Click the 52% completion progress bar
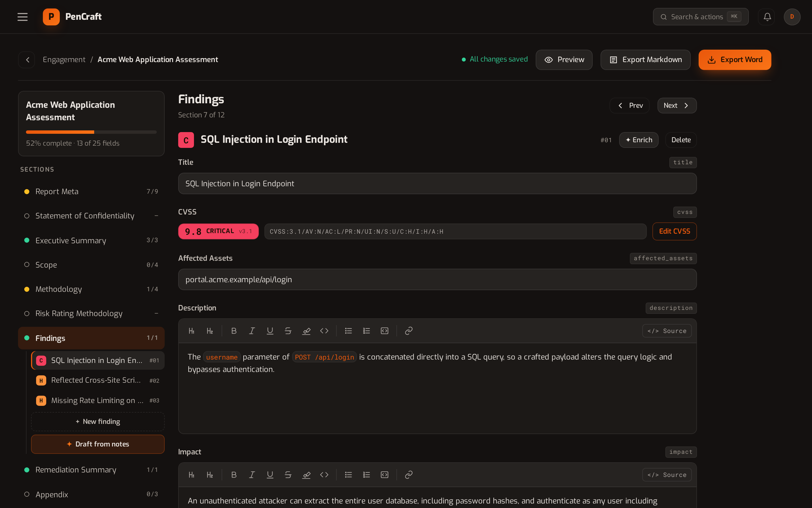This screenshot has height=508, width=812. [91, 132]
